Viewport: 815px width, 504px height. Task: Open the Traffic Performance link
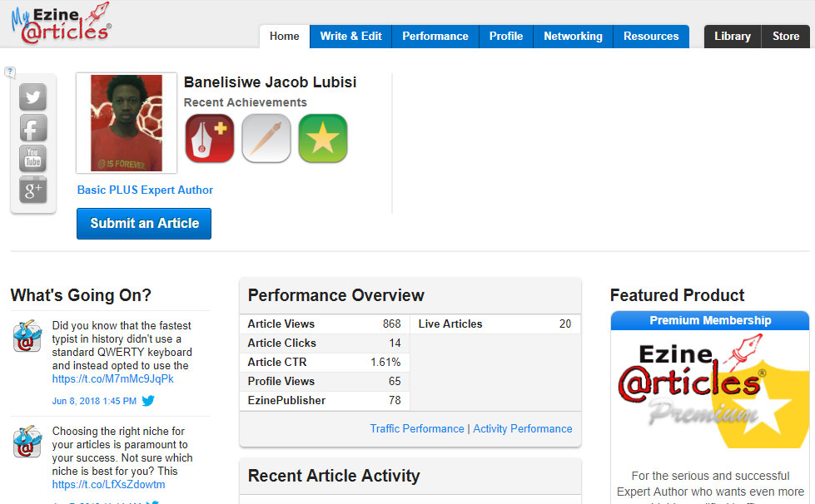coord(417,429)
